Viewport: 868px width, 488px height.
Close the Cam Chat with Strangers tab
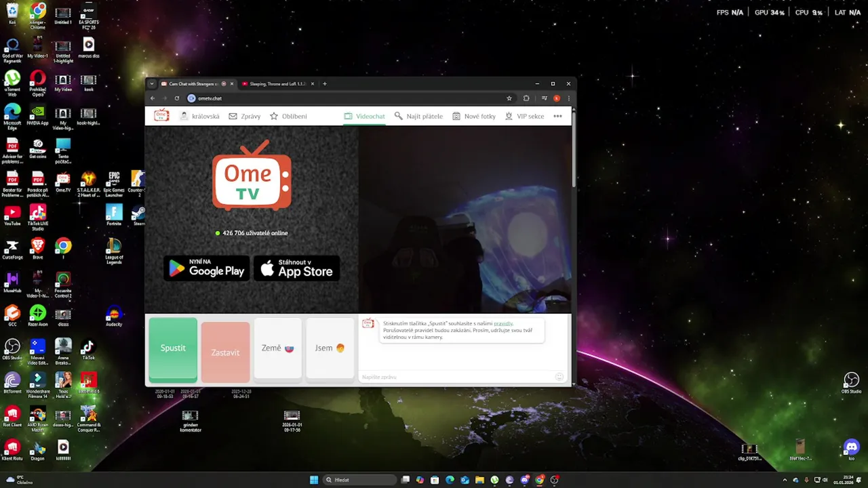click(x=232, y=84)
